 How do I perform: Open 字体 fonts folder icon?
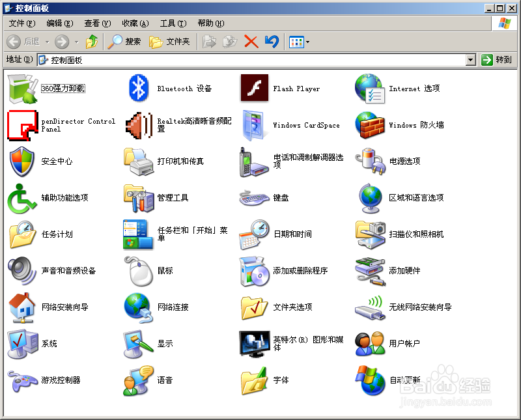click(x=254, y=381)
